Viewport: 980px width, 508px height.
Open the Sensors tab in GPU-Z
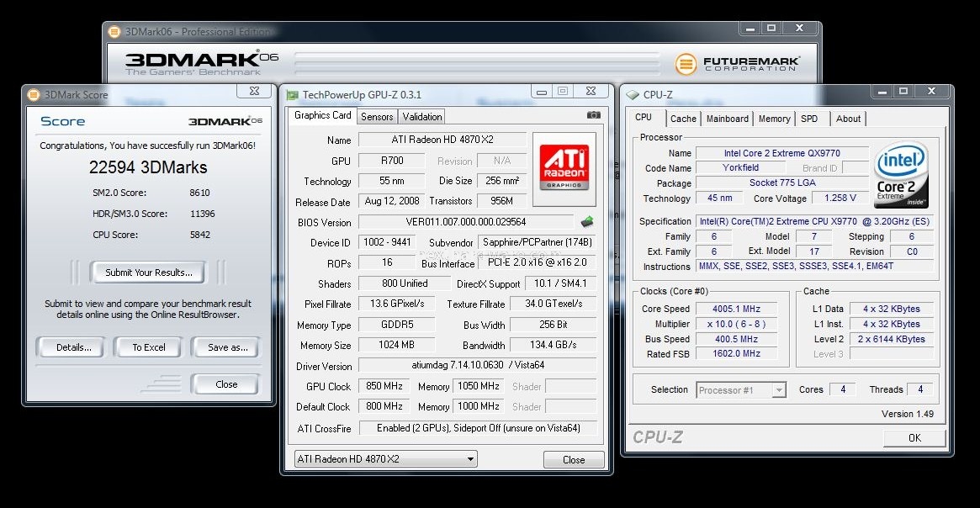tap(377, 117)
